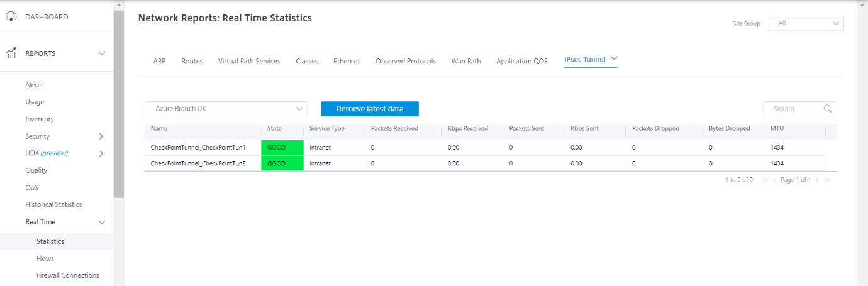
Task: Click the '1 to 2 of 2' count
Action: coord(738,180)
